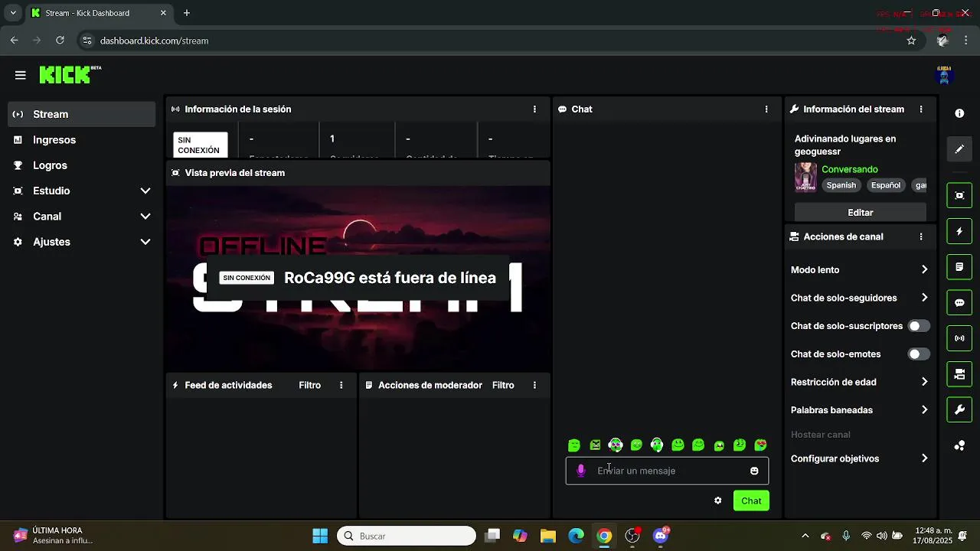
Task: Select the Stream - Kick Dashboard tab
Action: [x=100, y=13]
